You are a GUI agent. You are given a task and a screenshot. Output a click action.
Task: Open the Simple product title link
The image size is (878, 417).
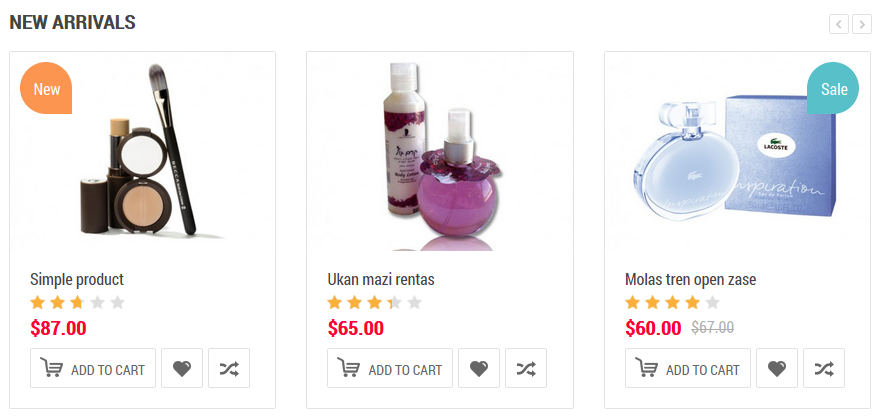click(77, 279)
